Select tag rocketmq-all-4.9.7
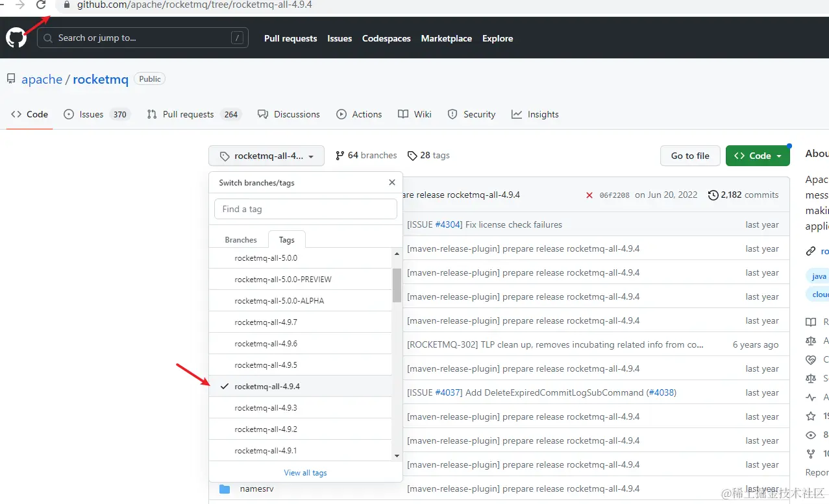Viewport: 829px width, 504px height. coord(301,322)
